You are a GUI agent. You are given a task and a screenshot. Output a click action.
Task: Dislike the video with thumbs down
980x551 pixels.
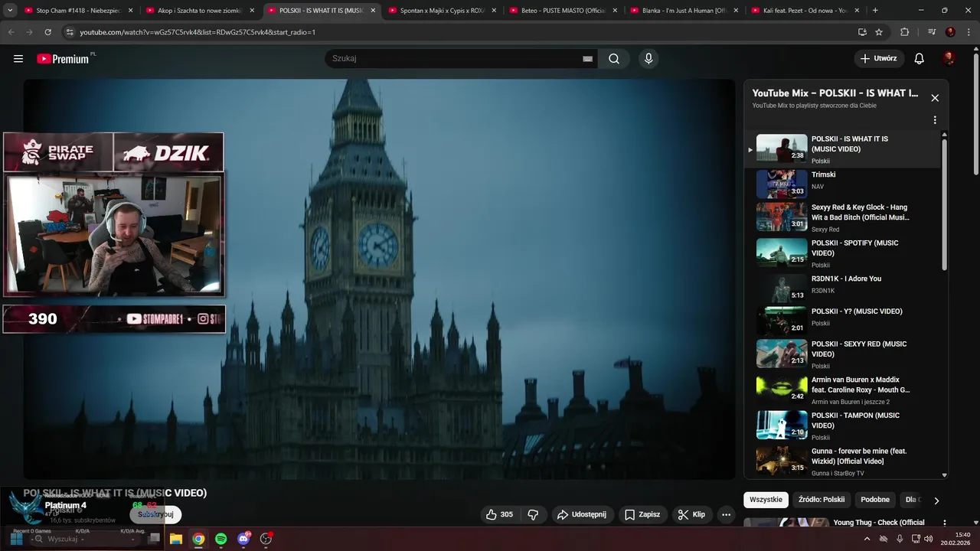534,514
